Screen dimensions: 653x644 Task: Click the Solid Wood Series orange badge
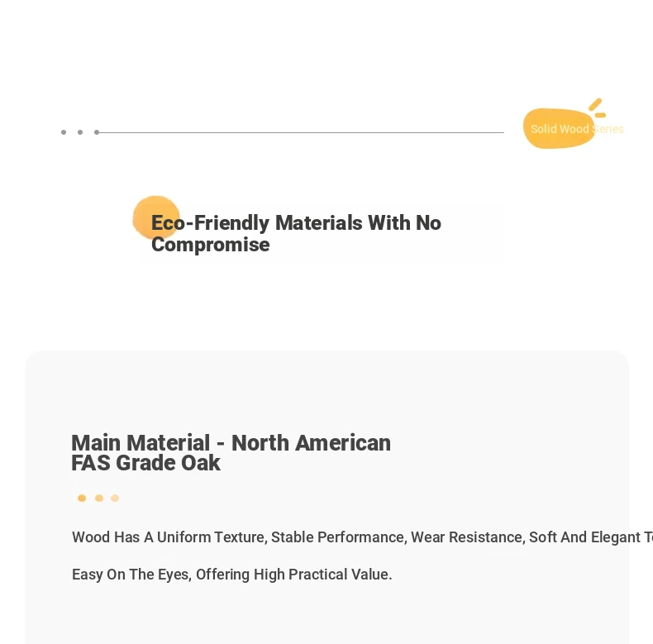click(559, 128)
